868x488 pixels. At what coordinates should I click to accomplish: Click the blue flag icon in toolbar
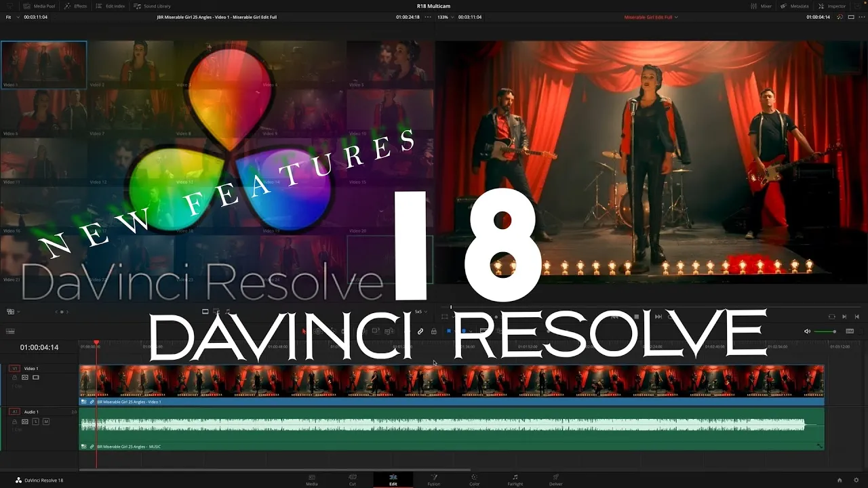pyautogui.click(x=449, y=331)
